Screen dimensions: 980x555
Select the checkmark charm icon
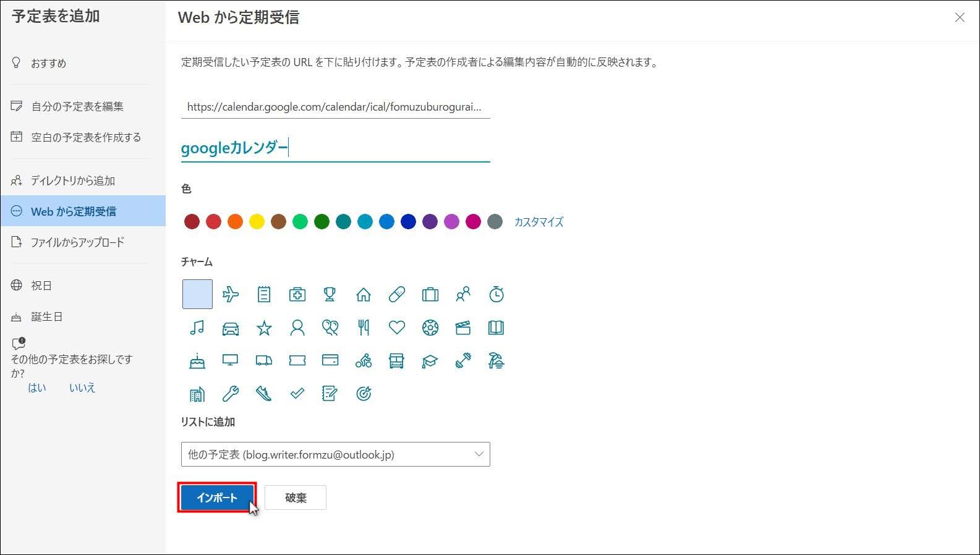pyautogui.click(x=297, y=394)
